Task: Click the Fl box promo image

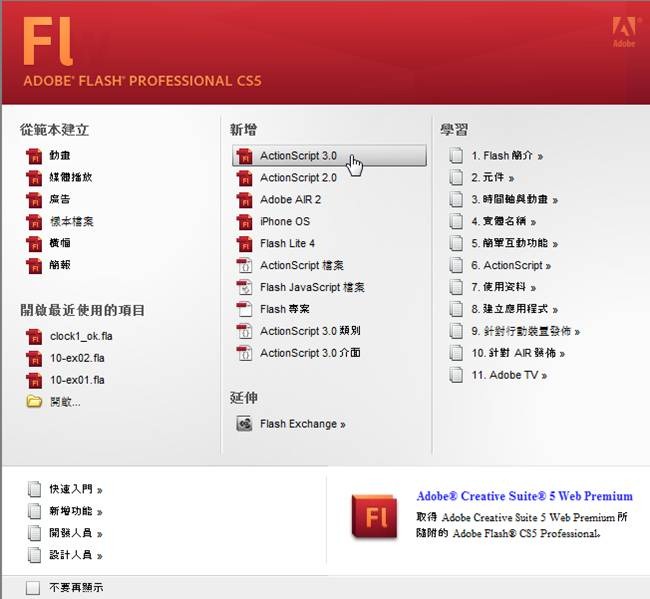Action: pos(374,517)
